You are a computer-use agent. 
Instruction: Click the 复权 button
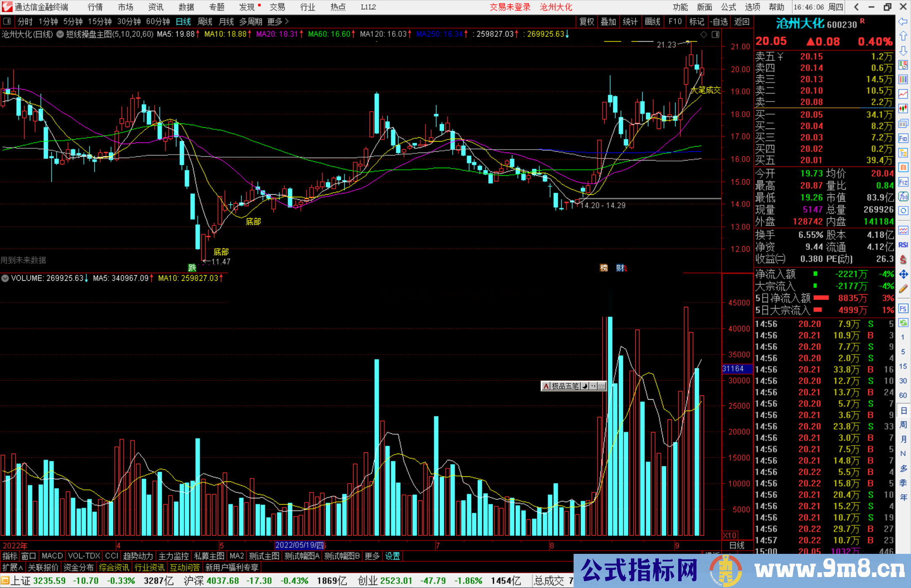pyautogui.click(x=586, y=21)
